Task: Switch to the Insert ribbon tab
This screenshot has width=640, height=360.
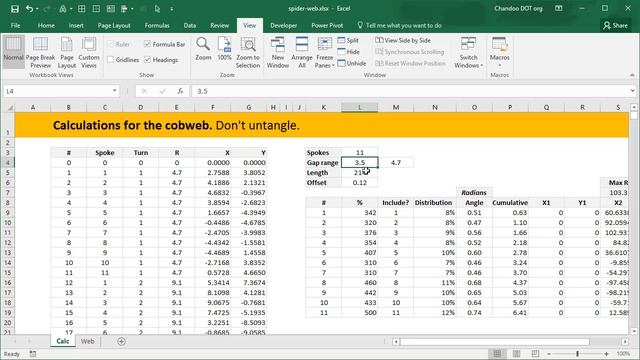Action: click(76, 25)
